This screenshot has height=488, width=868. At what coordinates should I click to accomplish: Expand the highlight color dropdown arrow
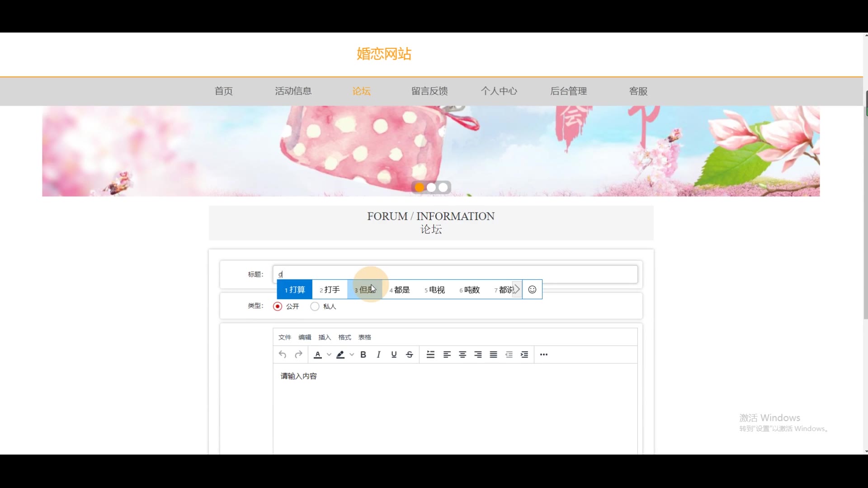point(352,355)
